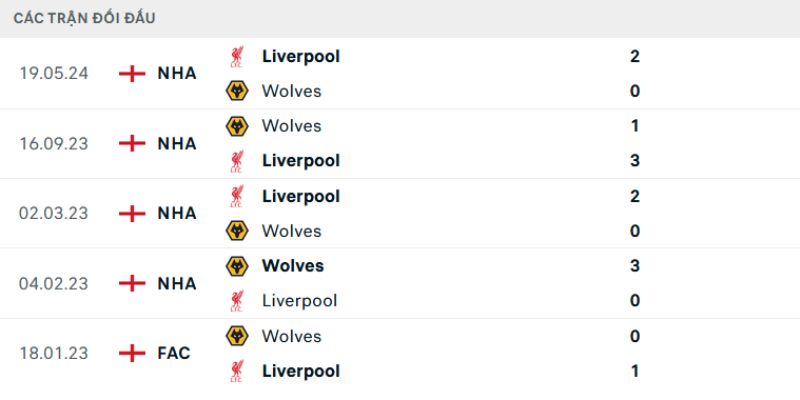The image size is (800, 400).
Task: Click the CÁC TRẬN ĐỐI ĐẦU header
Action: [x=84, y=18]
